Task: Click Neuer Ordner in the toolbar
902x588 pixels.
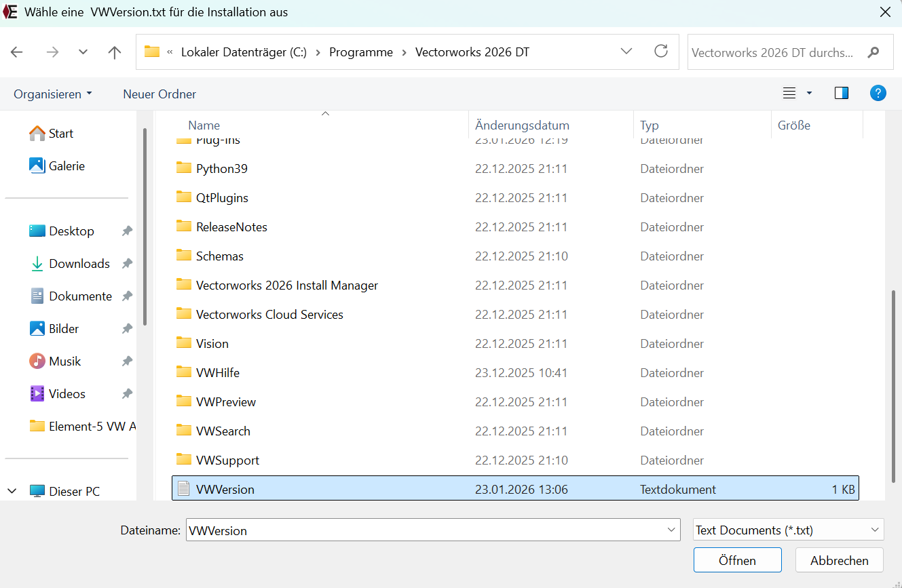Action: pyautogui.click(x=159, y=94)
